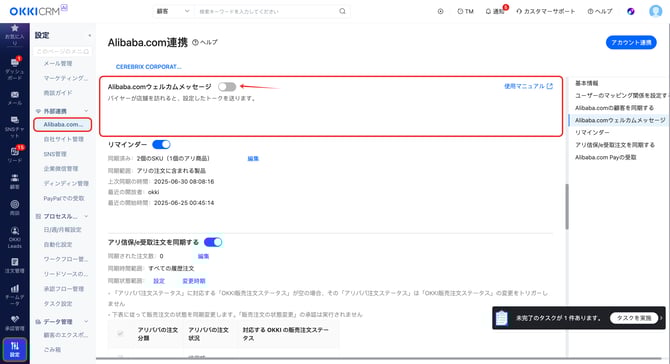Viewport: 670px width, 364px height.
Task: Open メール管理 in settings menu
Action: pyautogui.click(x=58, y=63)
